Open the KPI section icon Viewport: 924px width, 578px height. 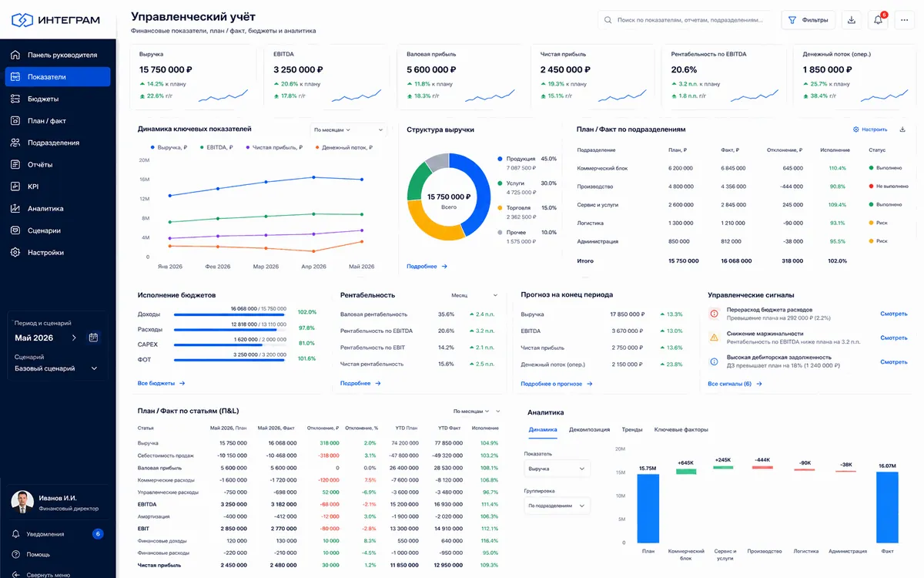click(15, 187)
